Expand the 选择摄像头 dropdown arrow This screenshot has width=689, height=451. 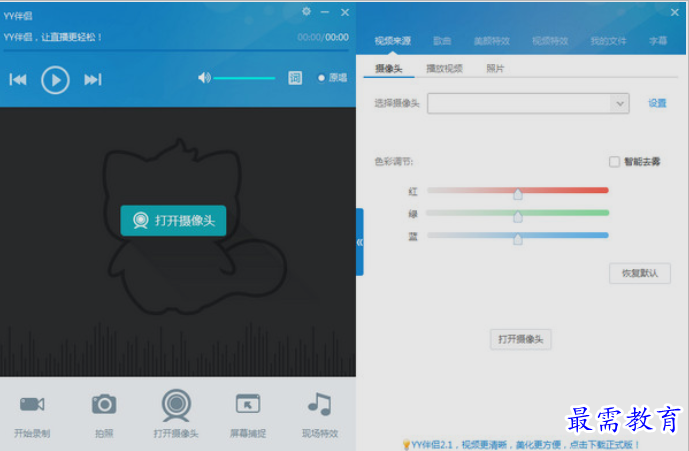pyautogui.click(x=620, y=104)
